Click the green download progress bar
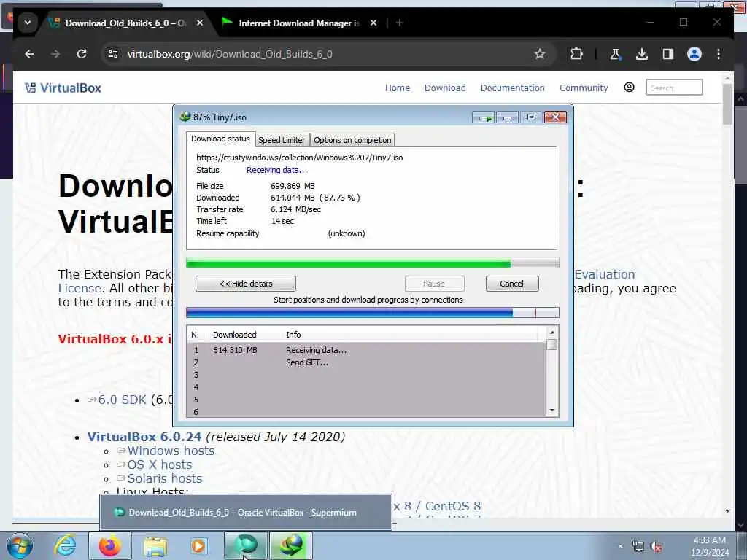The height and width of the screenshot is (560, 747). tap(373, 262)
